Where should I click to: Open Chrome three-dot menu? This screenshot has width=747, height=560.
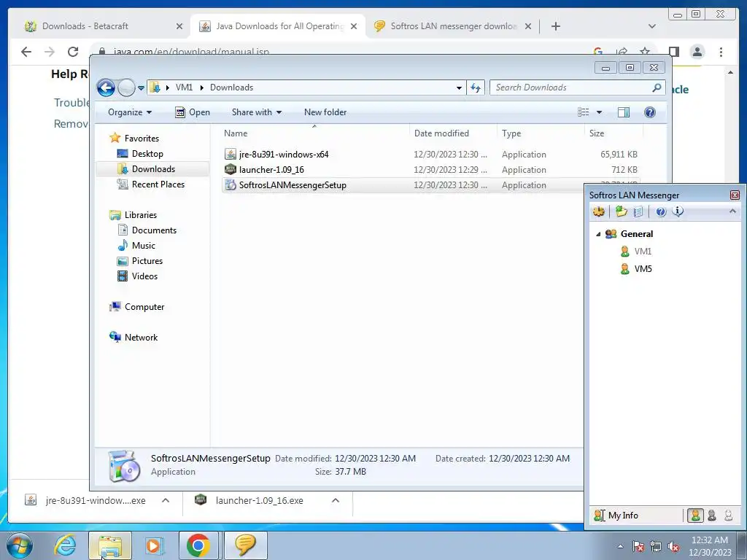(x=721, y=52)
